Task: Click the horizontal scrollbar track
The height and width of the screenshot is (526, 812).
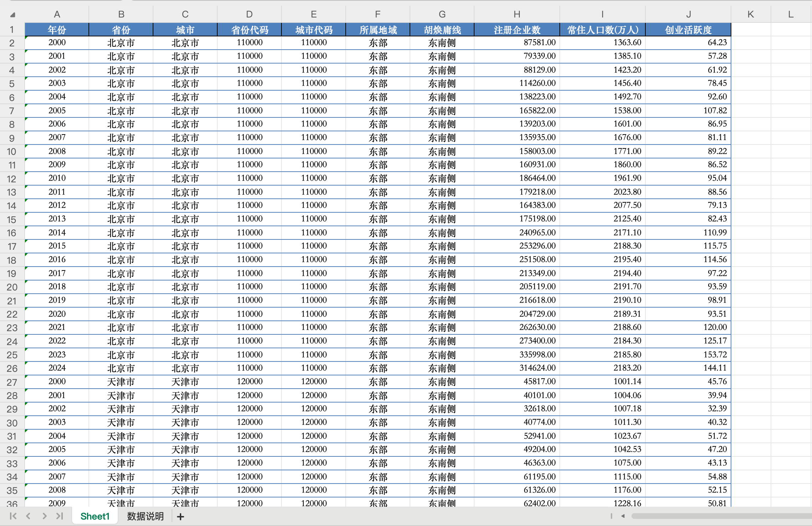Action: point(721,516)
